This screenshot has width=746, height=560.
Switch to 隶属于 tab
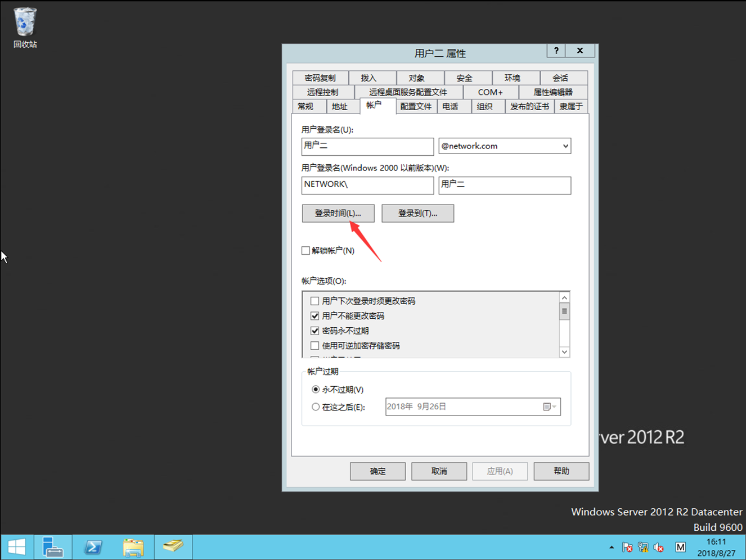point(571,107)
